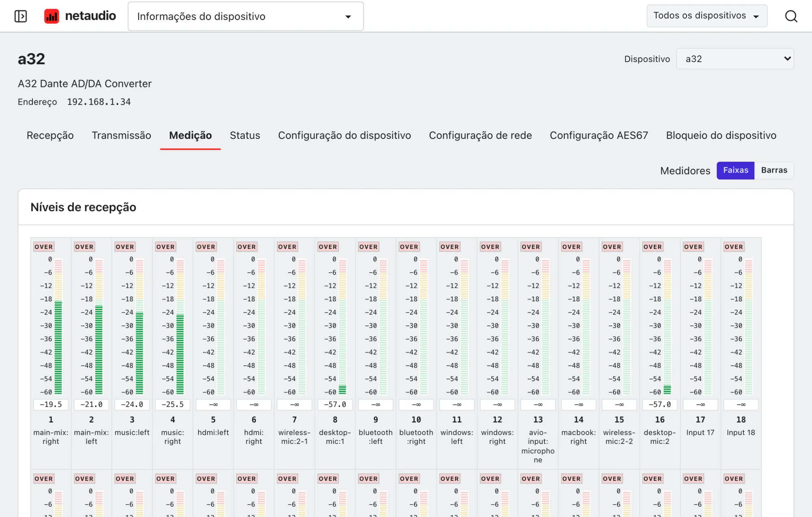Click the -24.0 level value of channel 3

click(132, 405)
